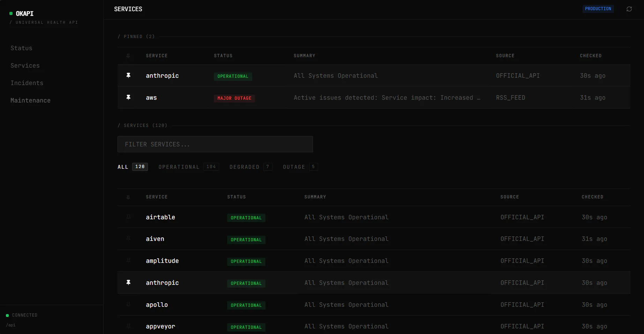Click aiven '31s ago' checked time

tap(594, 239)
